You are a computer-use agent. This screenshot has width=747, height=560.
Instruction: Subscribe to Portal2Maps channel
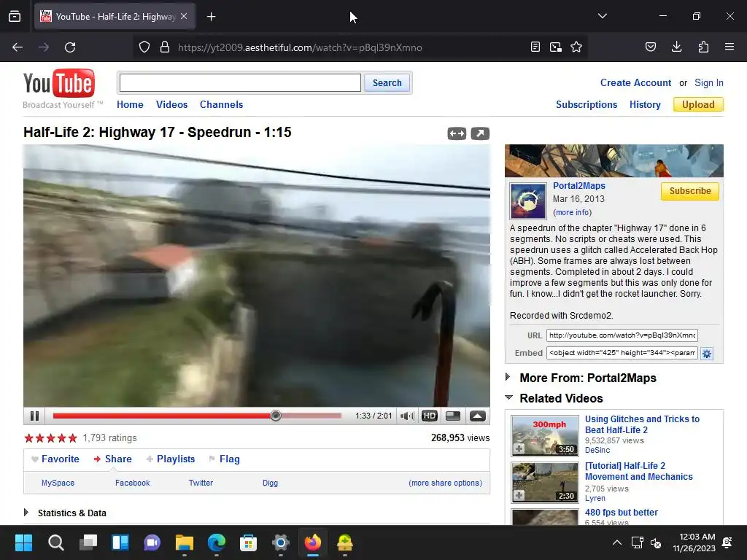(690, 191)
